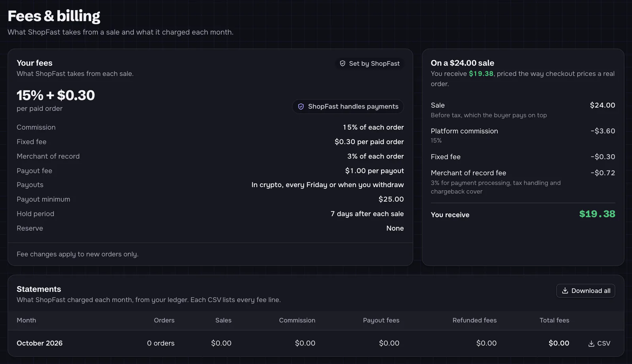Image resolution: width=632 pixels, height=364 pixels.
Task: Click the shield icon in ShopFast handles payments
Action: [301, 107]
